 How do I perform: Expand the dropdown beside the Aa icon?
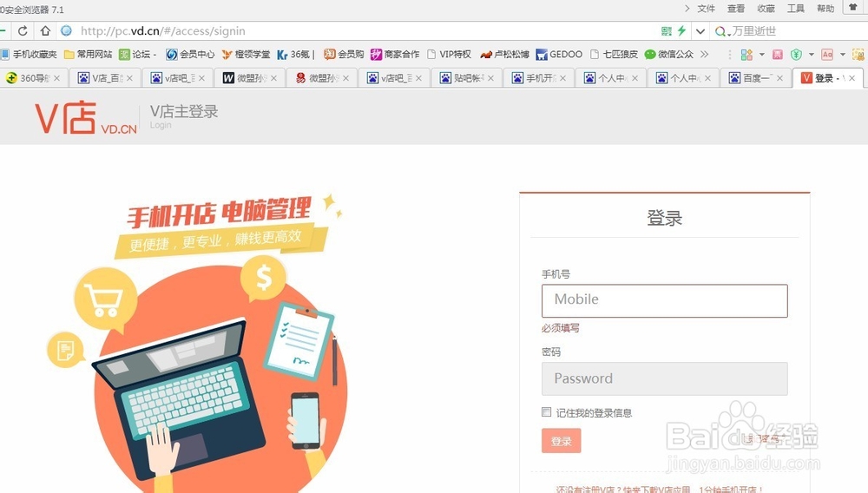[x=843, y=54]
